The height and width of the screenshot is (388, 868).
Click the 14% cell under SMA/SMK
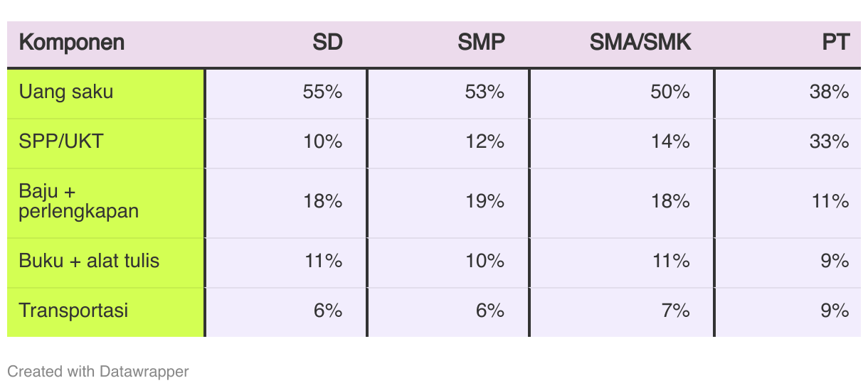670,141
